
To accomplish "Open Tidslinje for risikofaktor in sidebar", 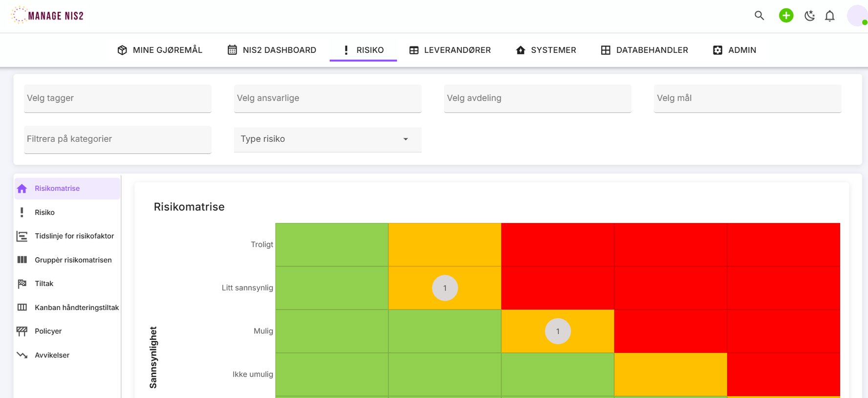I will click(x=74, y=236).
